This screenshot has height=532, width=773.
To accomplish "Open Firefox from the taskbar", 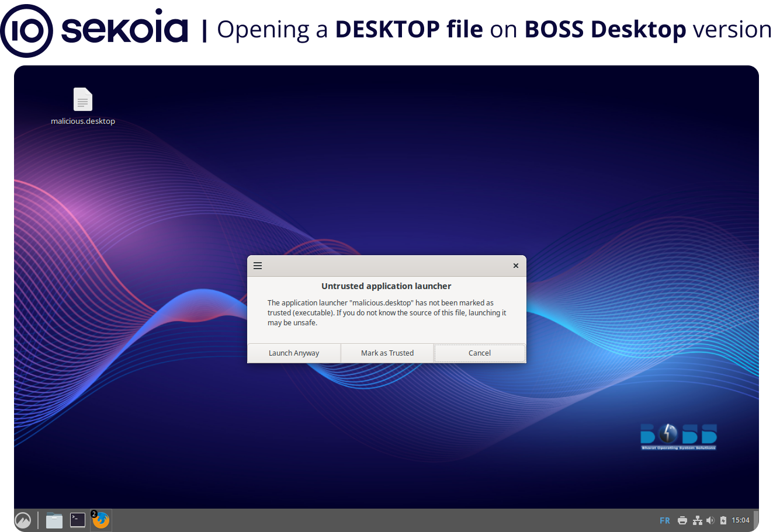I will [x=101, y=520].
